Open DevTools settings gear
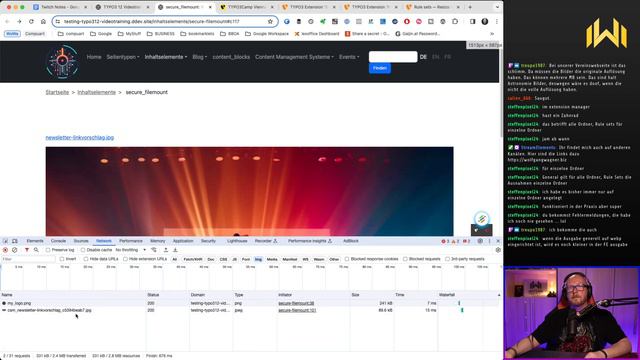This screenshot has height=360, width=640. tap(480, 241)
